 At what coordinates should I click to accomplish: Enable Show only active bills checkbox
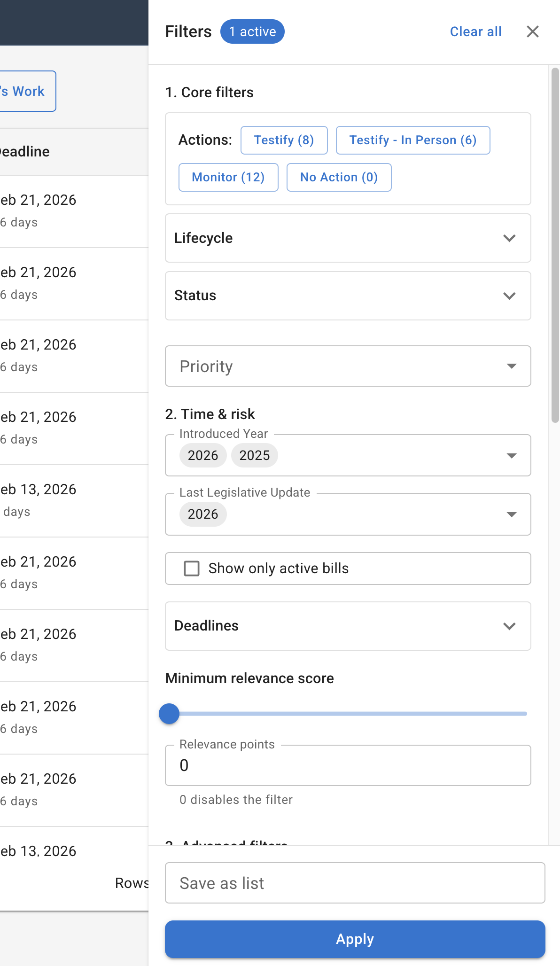(x=192, y=569)
